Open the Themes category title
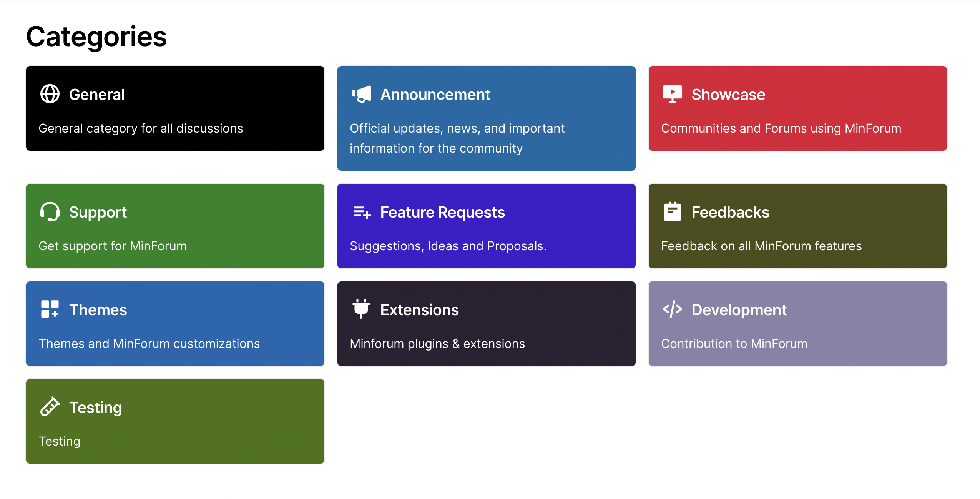Image resolution: width=980 pixels, height=499 pixels. [98, 310]
